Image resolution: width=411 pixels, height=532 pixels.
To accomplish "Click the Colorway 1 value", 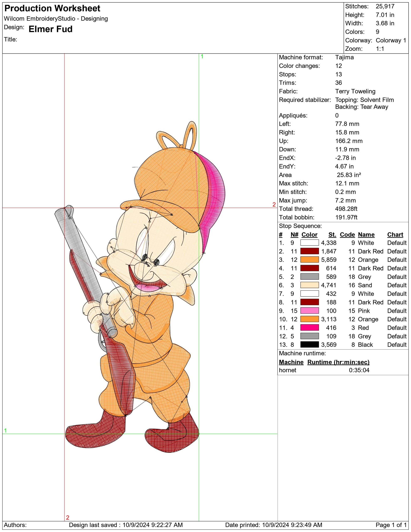I will click(x=391, y=41).
